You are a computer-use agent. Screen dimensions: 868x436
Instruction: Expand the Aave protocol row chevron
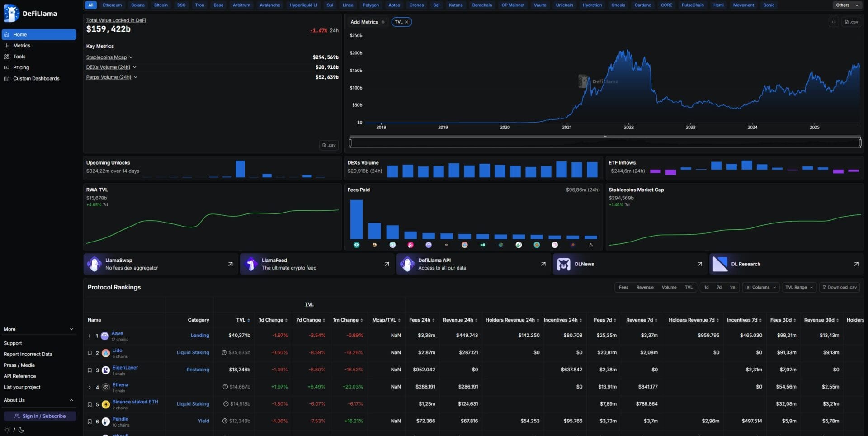coord(89,336)
